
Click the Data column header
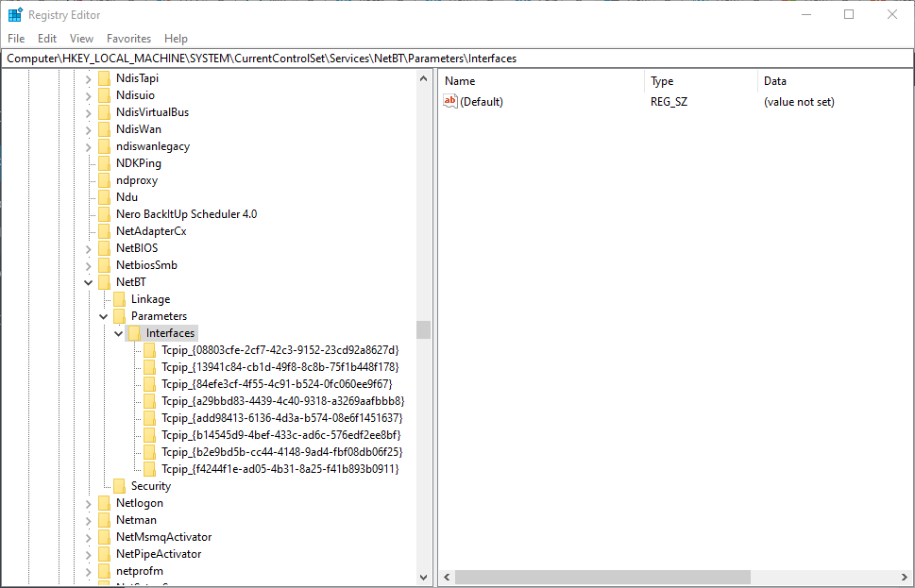[836, 81]
